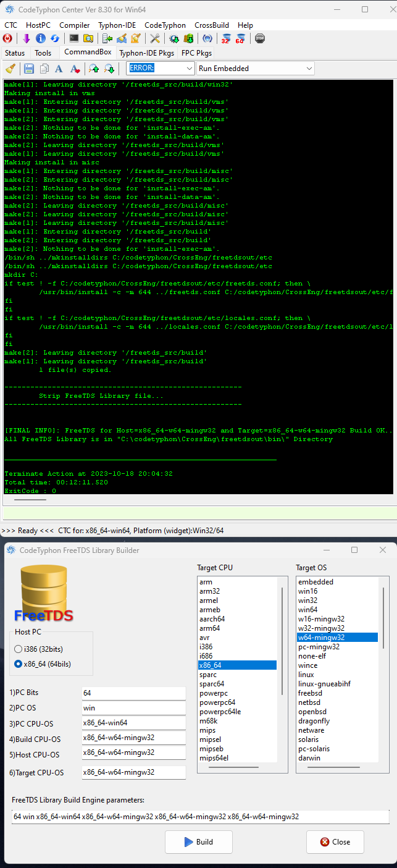Select w64-mingw32 in Target OS list
This screenshot has height=868, width=397.
337,638
